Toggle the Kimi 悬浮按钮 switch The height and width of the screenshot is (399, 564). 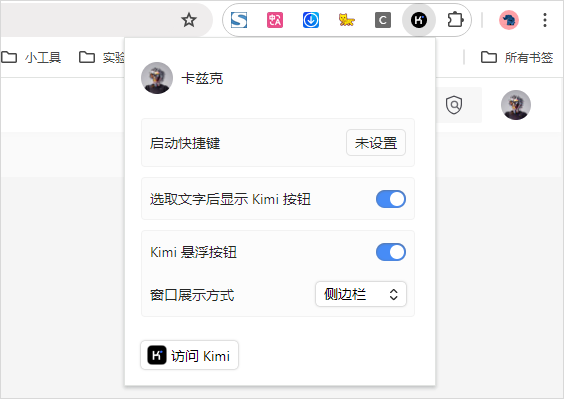391,252
